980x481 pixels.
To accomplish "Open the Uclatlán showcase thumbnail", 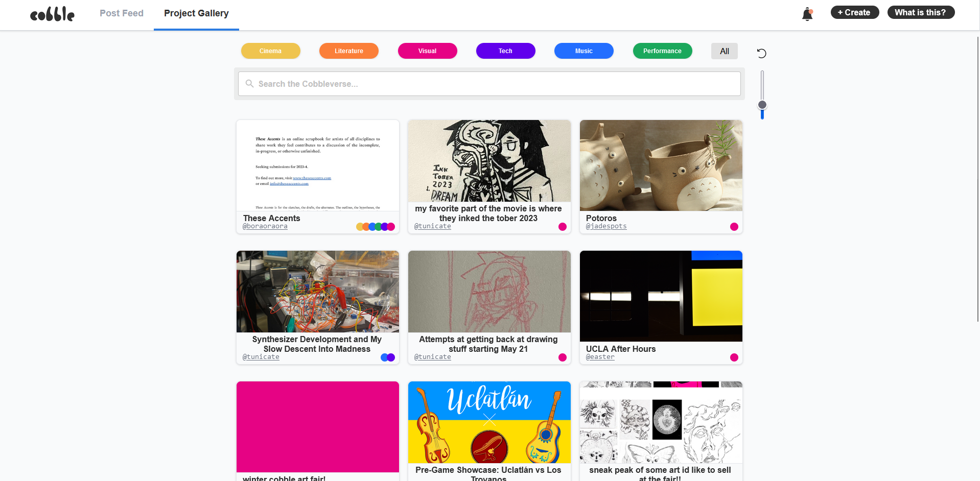I will click(x=489, y=422).
